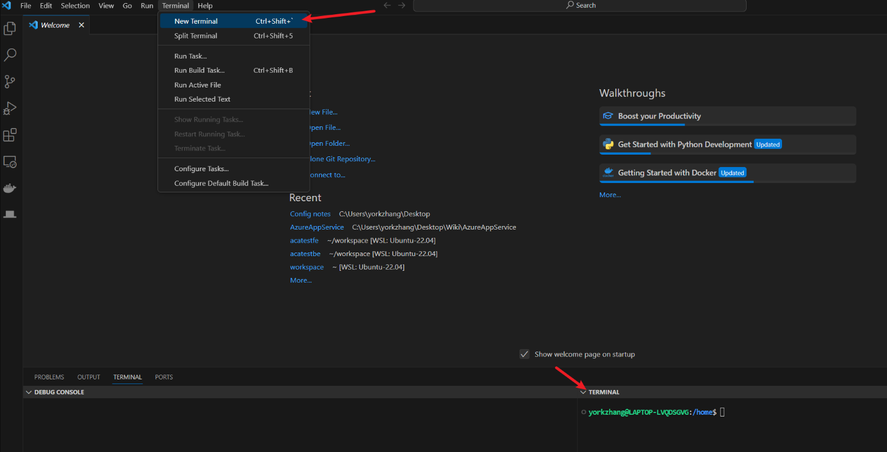Open Source Control view in activity bar
Image resolution: width=887 pixels, height=452 pixels.
point(10,81)
